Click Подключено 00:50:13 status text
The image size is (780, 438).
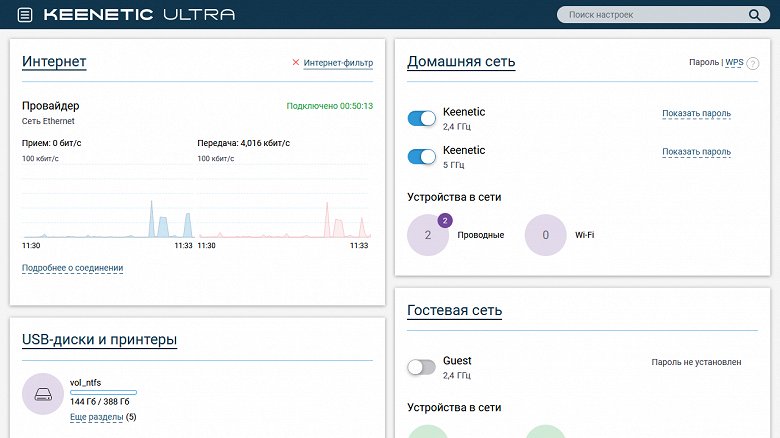pyautogui.click(x=329, y=106)
